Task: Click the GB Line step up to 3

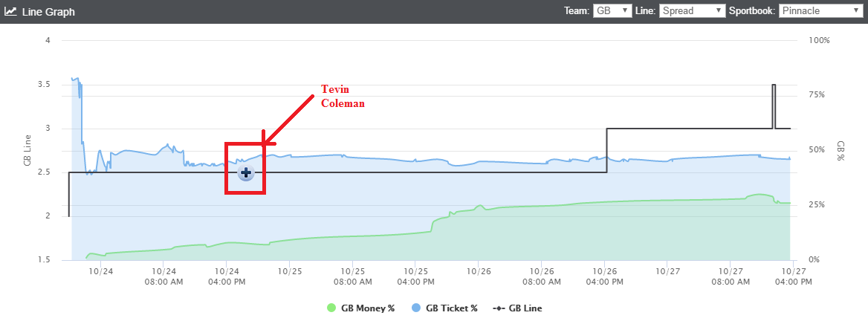Action: [607, 149]
